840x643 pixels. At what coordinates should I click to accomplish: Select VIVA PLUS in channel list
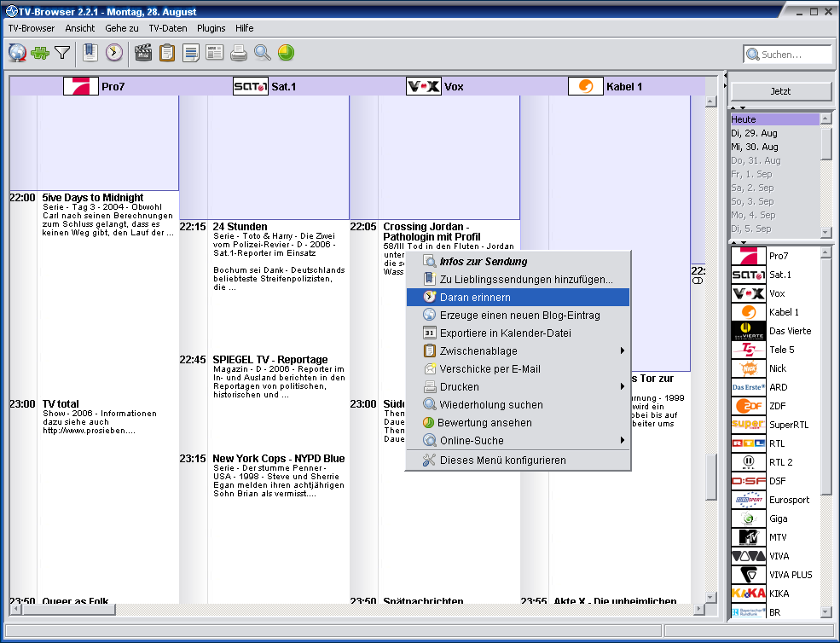click(x=775, y=575)
